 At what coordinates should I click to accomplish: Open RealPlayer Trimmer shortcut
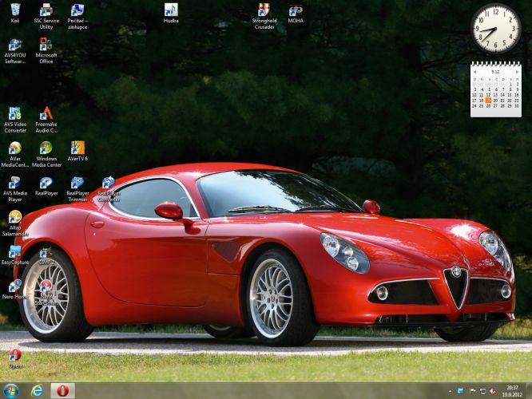click(77, 189)
